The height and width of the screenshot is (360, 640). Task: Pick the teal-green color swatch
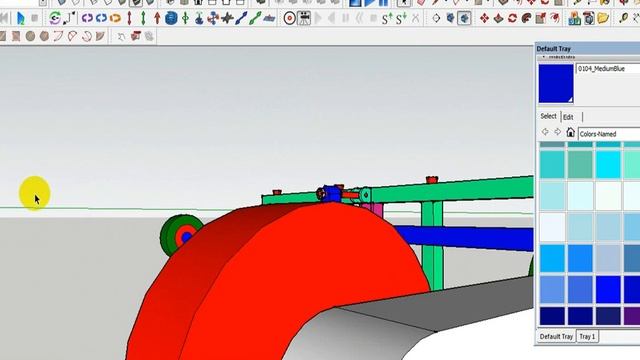[580, 164]
